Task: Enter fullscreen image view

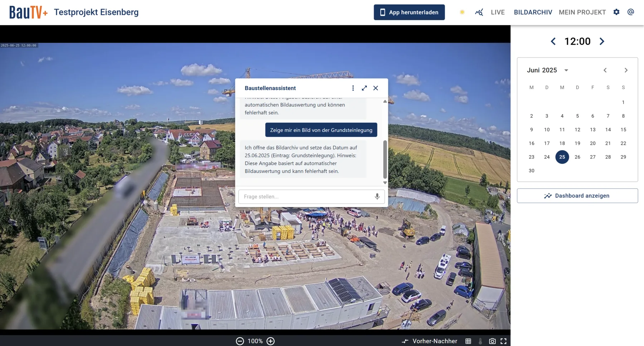Action: pyautogui.click(x=503, y=341)
